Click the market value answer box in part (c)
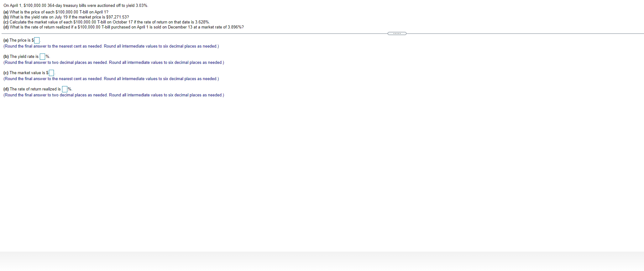Screen dimensions: 644x271 coord(51,73)
